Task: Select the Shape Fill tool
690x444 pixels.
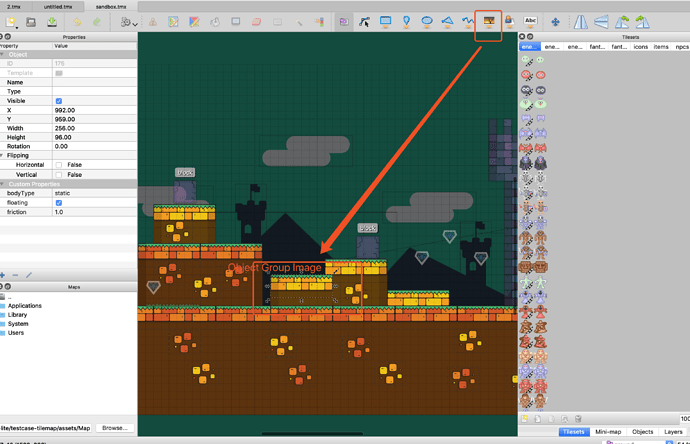Action: [x=236, y=21]
